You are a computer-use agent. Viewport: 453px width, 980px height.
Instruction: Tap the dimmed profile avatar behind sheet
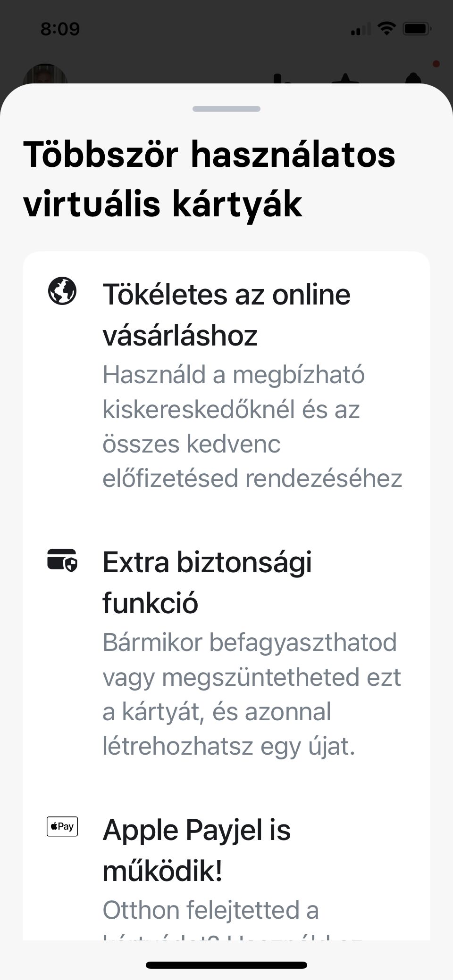pyautogui.click(x=45, y=74)
